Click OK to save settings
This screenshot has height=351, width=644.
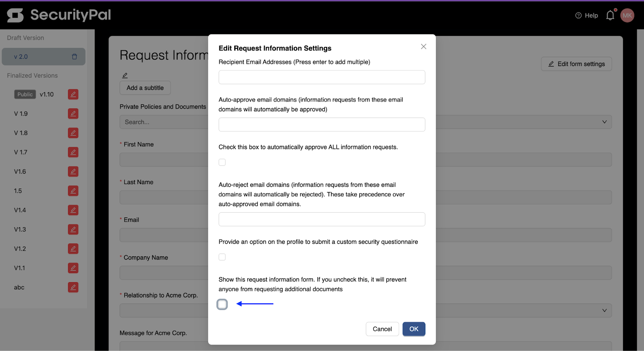[x=414, y=329]
